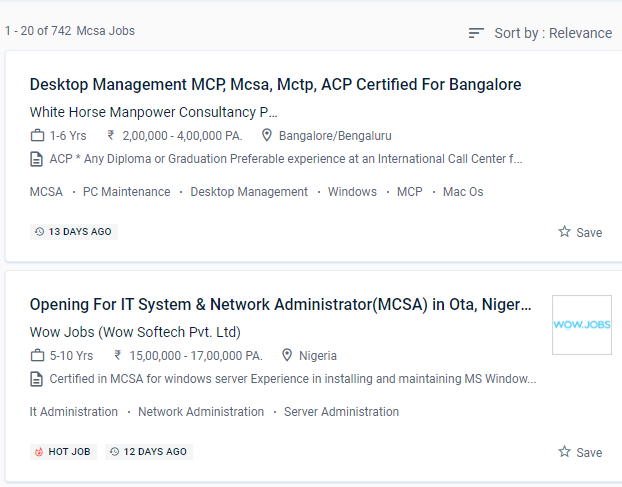Viewport: 622px width, 487px height.
Task: Save the Network Administrator Nigeria job
Action: [580, 452]
